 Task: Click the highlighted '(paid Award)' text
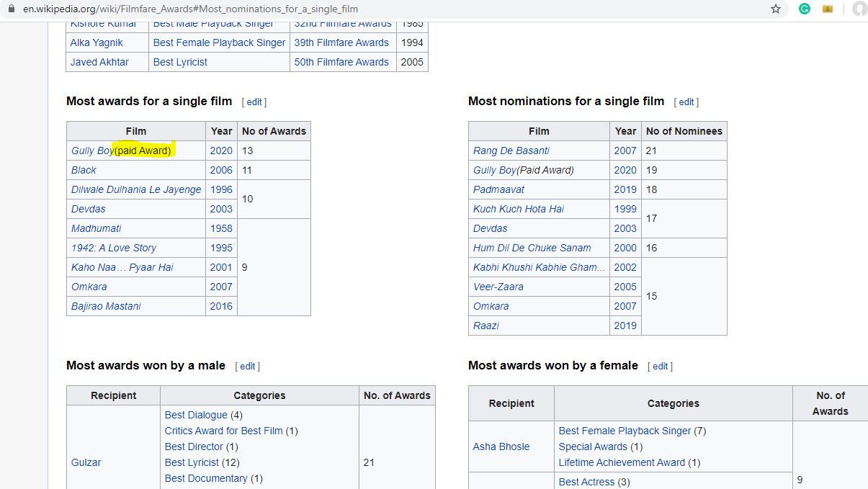[143, 151]
